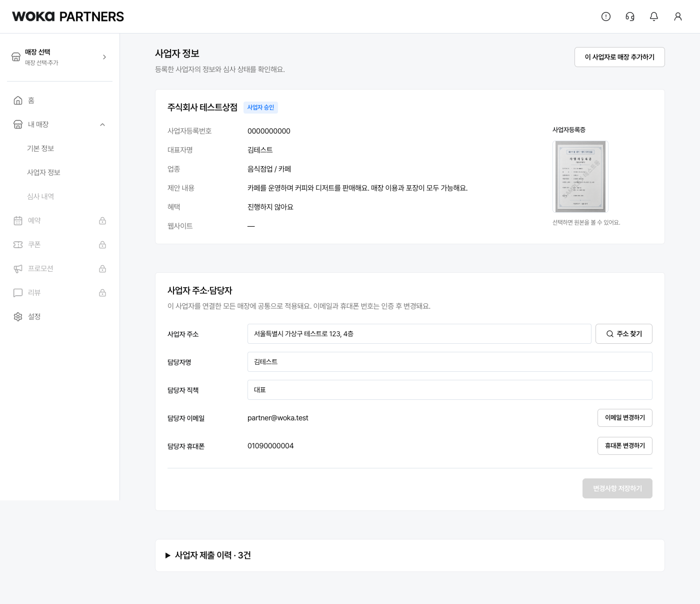Screen dimensions: 700x604
Task: Click the 진행하지 않아요 benefit value
Action: click(x=270, y=207)
